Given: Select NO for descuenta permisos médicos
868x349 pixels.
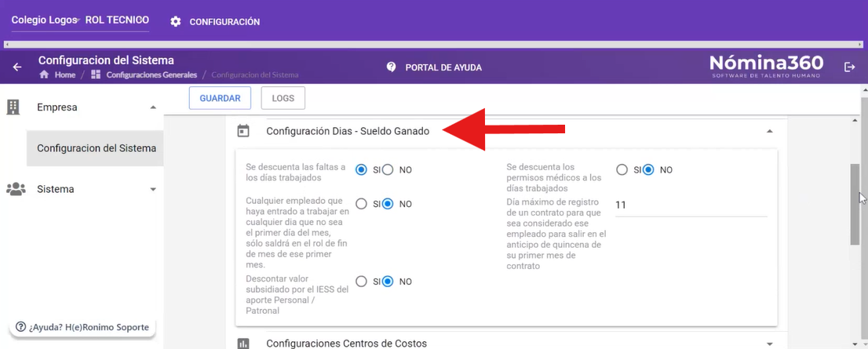Looking at the screenshot, I should point(648,170).
